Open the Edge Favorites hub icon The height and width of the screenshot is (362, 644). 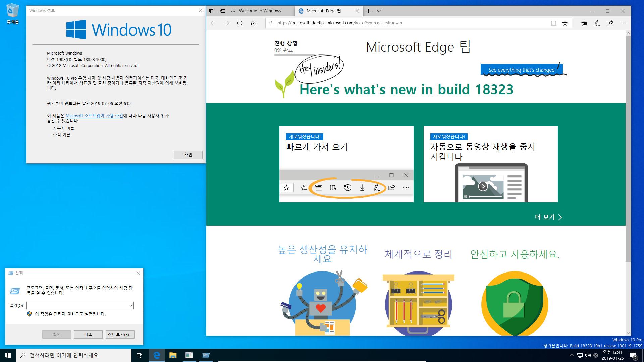pos(584,23)
